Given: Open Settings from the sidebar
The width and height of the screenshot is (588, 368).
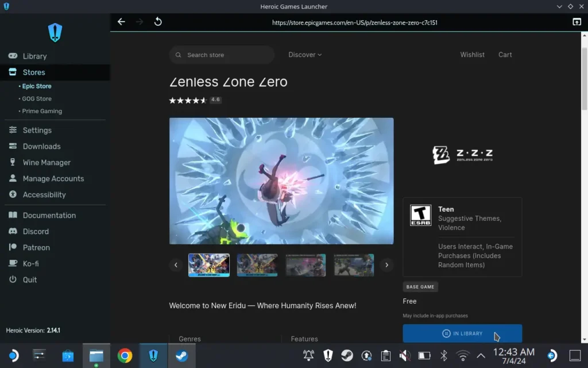Looking at the screenshot, I should pyautogui.click(x=55, y=131).
